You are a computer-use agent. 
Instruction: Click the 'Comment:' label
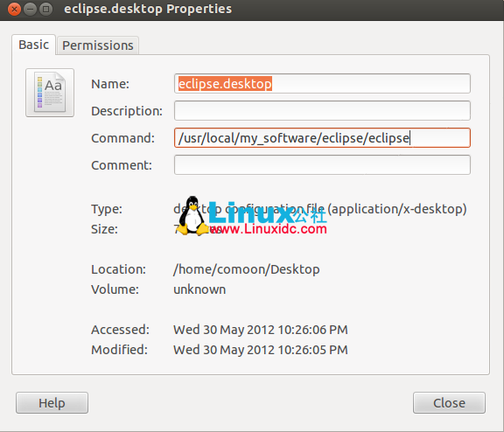click(122, 165)
